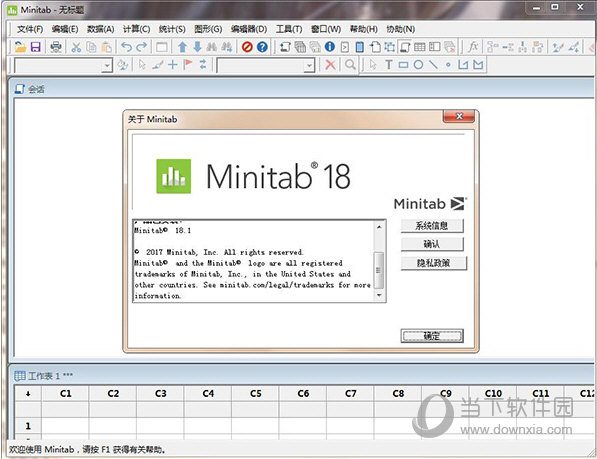Click the red Cancel stop icon
Screen dimensions: 597x459
(247, 47)
